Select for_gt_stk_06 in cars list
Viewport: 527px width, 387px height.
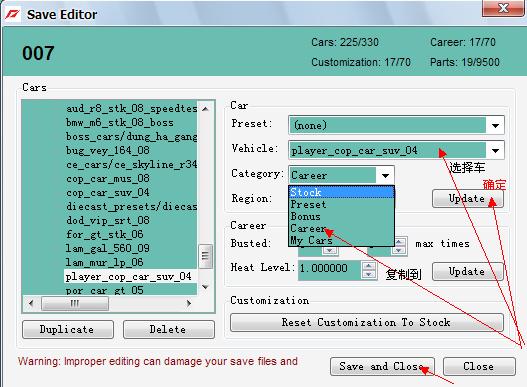tap(105, 235)
